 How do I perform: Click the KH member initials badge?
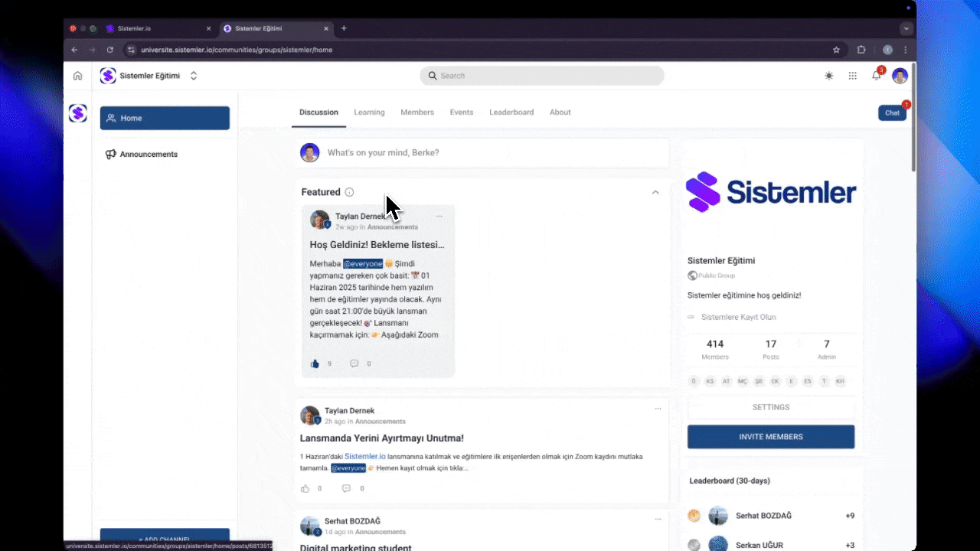pyautogui.click(x=840, y=381)
